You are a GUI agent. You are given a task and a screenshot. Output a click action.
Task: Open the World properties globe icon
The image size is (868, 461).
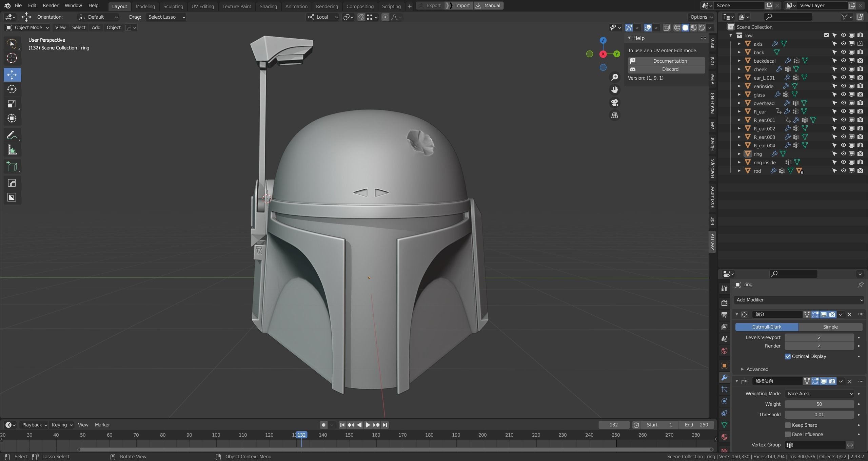[x=724, y=351]
